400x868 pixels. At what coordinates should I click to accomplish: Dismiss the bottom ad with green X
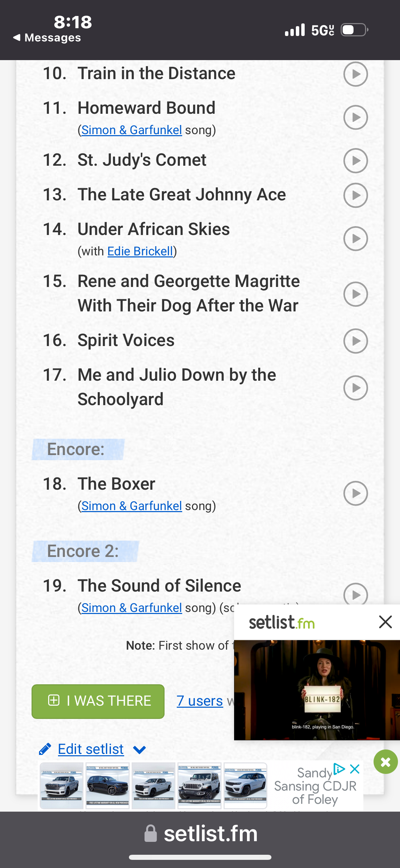tap(385, 762)
